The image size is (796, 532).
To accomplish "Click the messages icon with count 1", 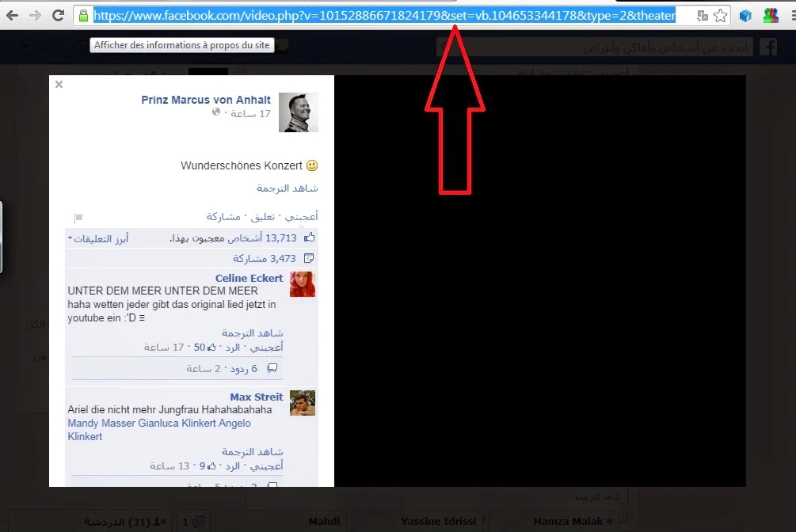I will pyautogui.click(x=193, y=522).
